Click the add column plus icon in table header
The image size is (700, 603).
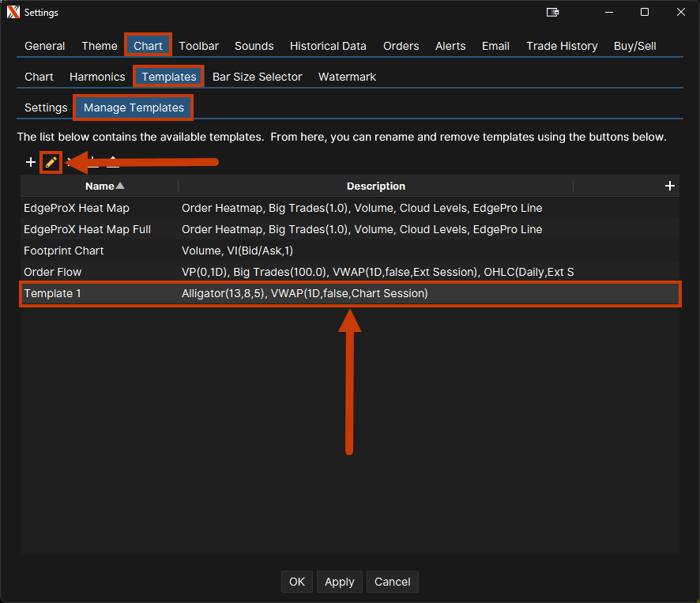669,186
